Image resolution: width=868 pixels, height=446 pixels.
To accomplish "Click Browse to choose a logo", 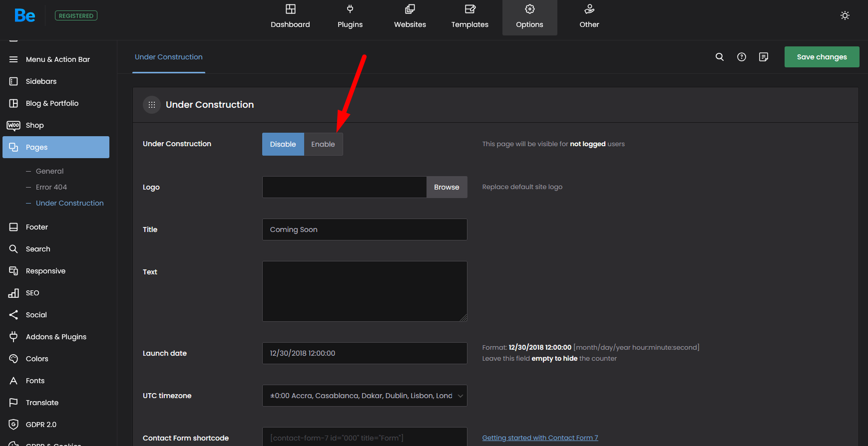I will 446,187.
